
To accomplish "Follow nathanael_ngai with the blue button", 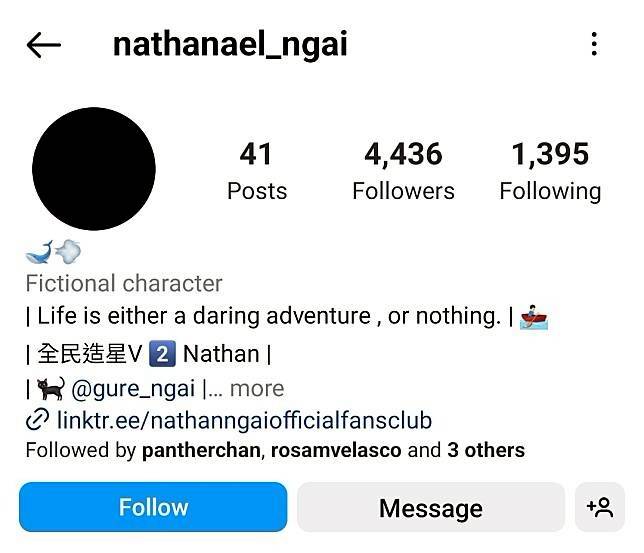I will [153, 507].
